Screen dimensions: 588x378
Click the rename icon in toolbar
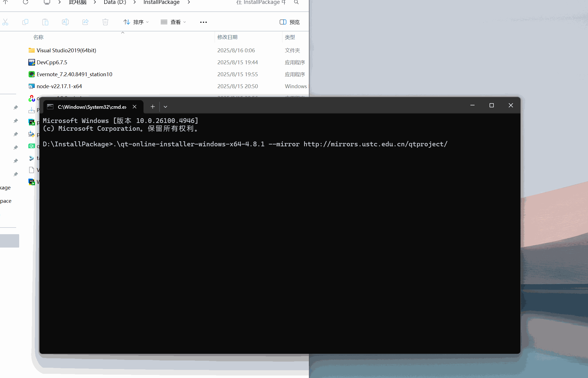[65, 22]
